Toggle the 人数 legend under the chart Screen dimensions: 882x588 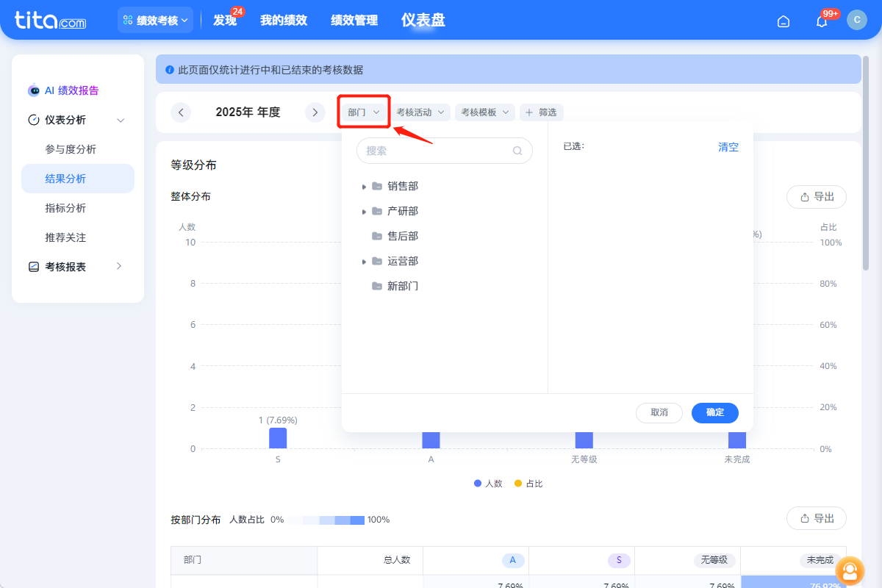[487, 483]
